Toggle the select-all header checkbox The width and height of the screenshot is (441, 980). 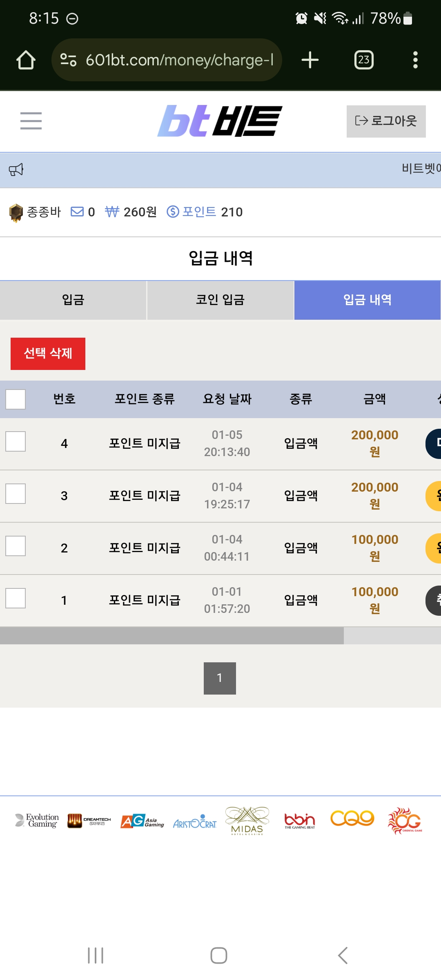coord(16,399)
